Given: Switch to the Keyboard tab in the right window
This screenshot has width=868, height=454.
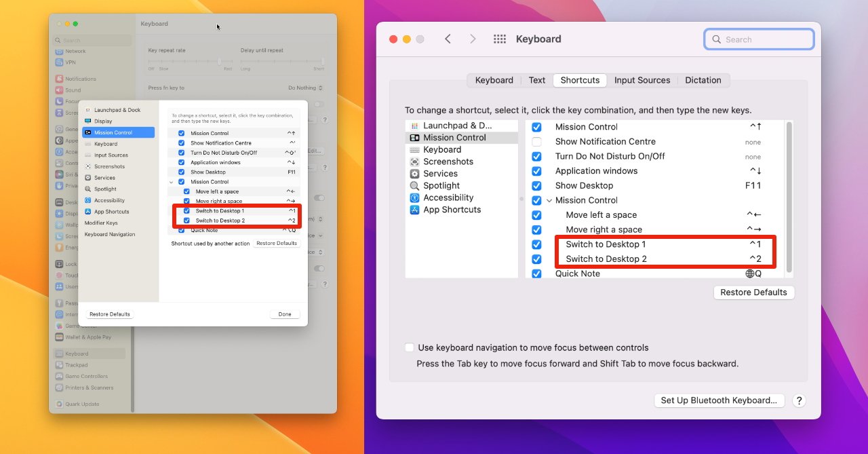Looking at the screenshot, I should coord(494,80).
